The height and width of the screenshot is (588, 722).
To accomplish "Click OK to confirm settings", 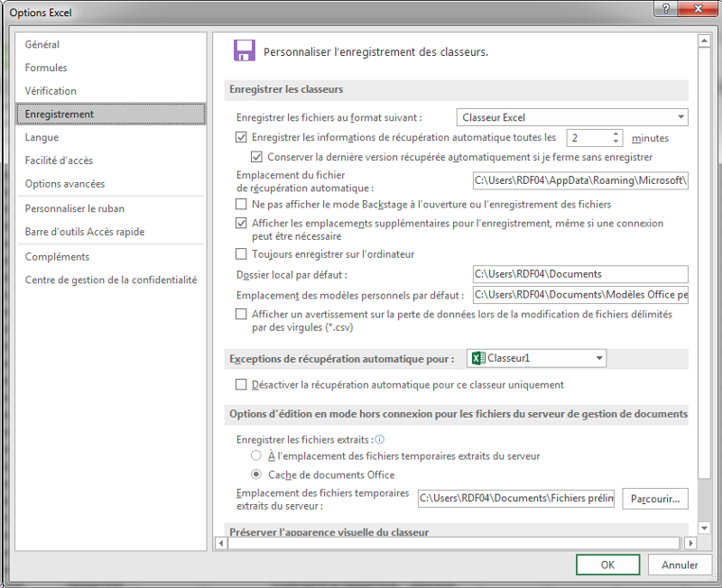I will click(607, 565).
